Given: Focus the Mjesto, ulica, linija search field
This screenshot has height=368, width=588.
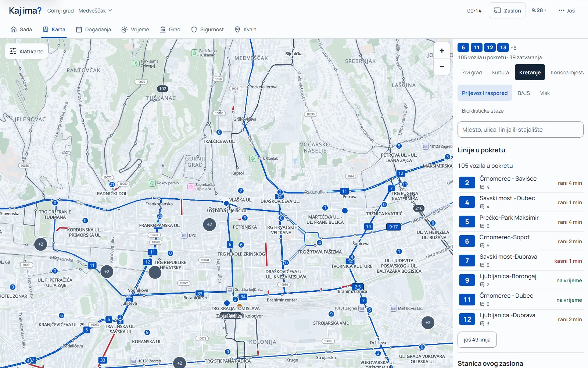Looking at the screenshot, I should click(520, 130).
